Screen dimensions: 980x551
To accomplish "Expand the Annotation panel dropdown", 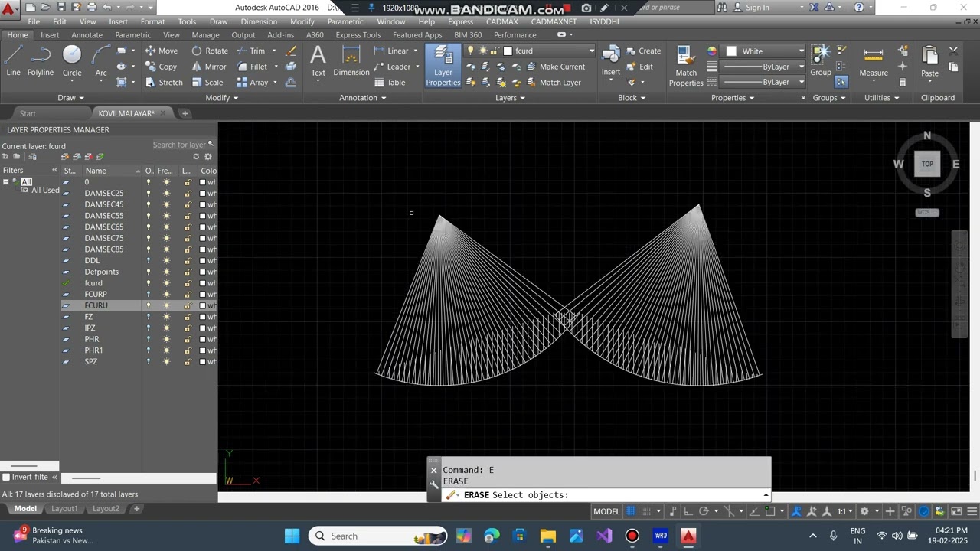I will (x=363, y=98).
